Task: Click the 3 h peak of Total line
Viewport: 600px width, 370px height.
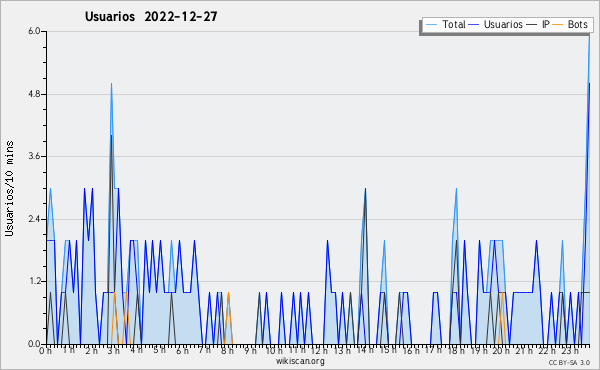Action: click(111, 84)
